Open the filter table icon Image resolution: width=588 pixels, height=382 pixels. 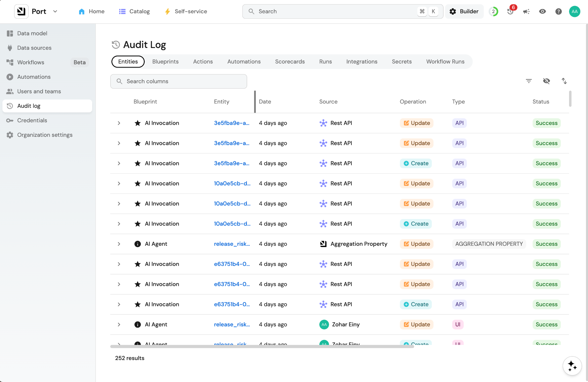coord(529,81)
